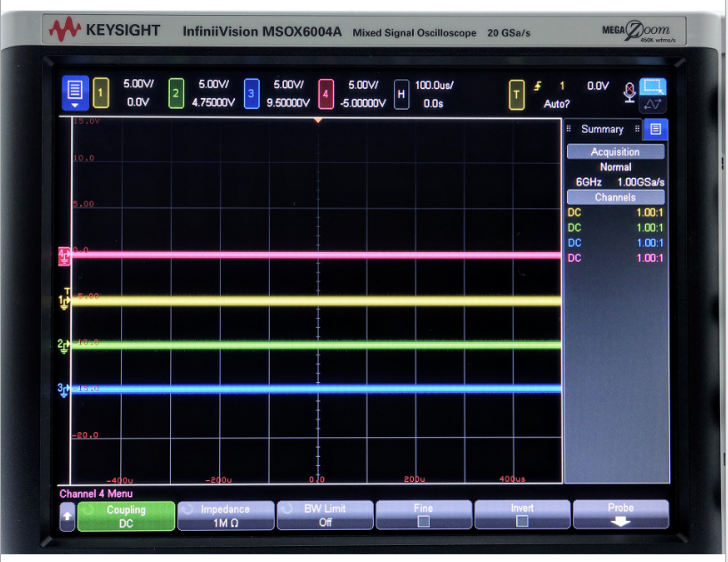Select channel 1 yellow badge
The height and width of the screenshot is (562, 728).
101,93
